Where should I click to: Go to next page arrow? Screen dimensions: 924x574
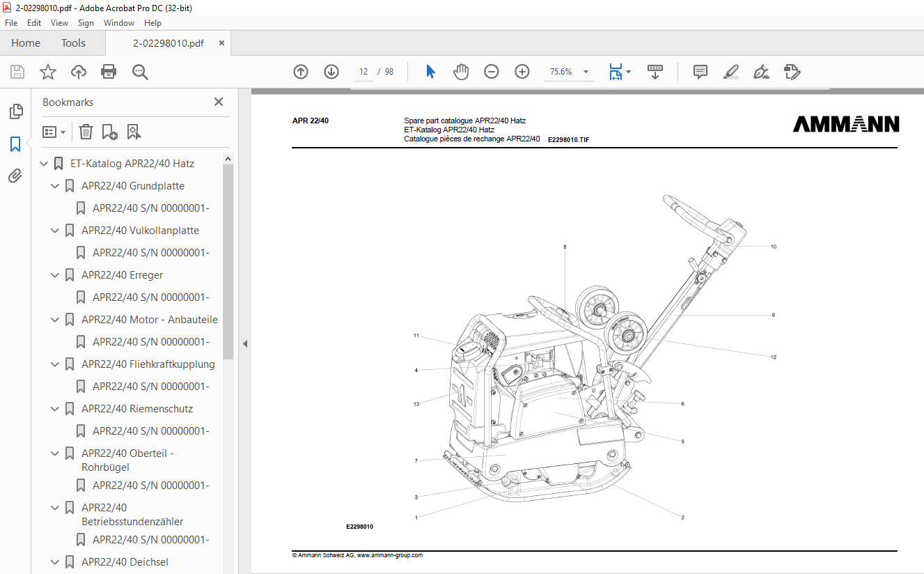coord(331,72)
